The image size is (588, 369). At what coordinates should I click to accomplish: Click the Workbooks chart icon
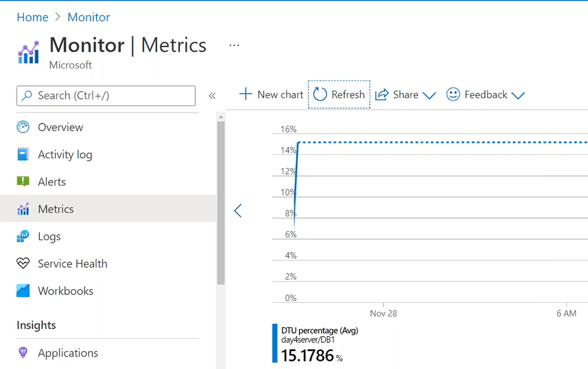[23, 291]
